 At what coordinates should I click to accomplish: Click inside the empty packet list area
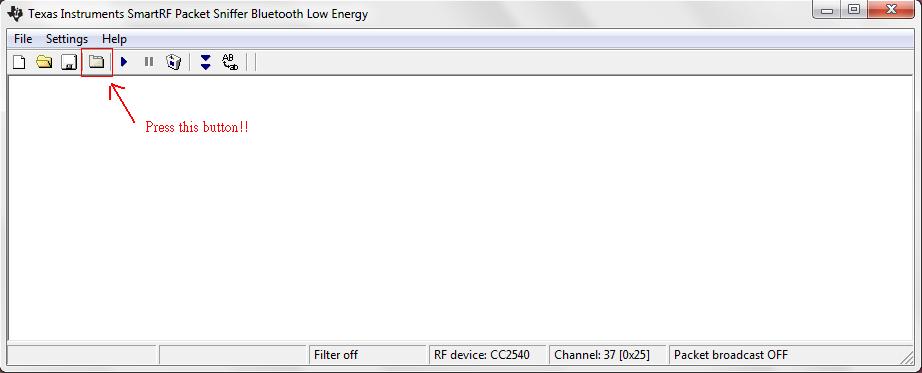tap(460, 208)
